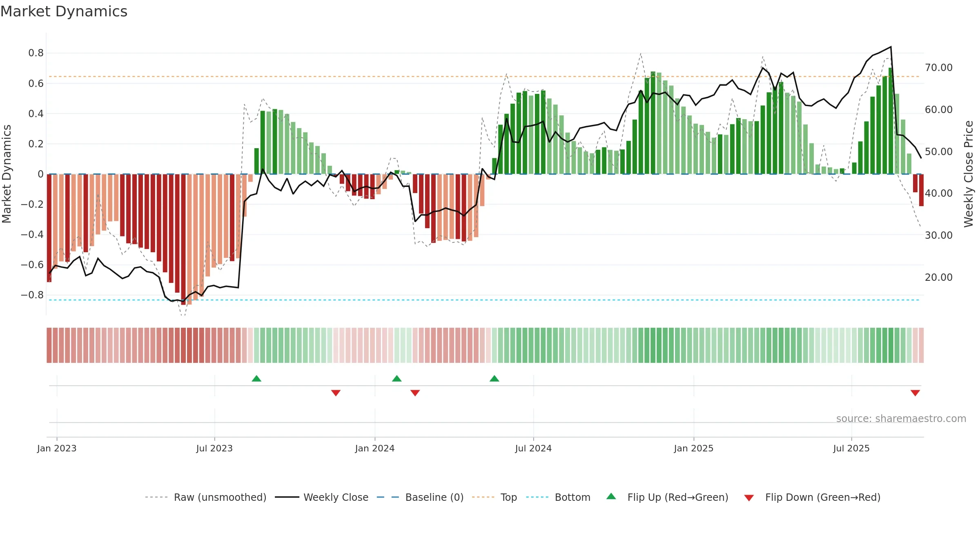The height and width of the screenshot is (551, 980).
Task: Click the red triangle icon in the legend
Action: (x=749, y=498)
